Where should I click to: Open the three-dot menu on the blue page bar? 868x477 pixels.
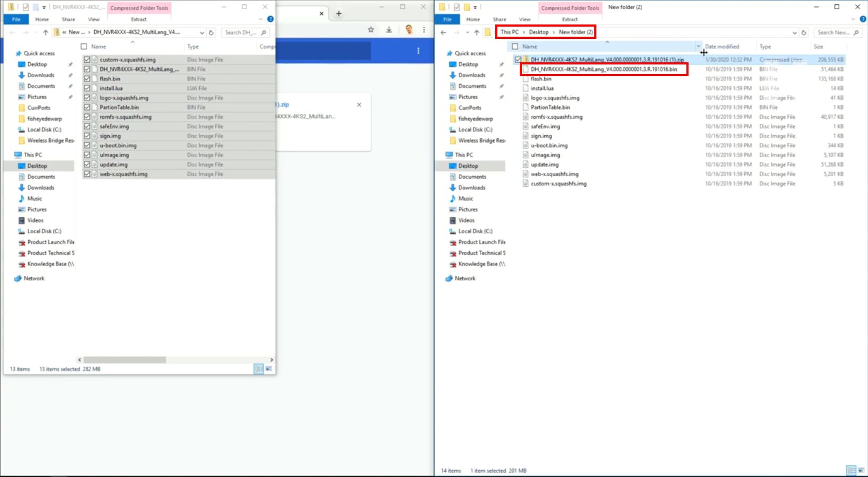pos(418,51)
